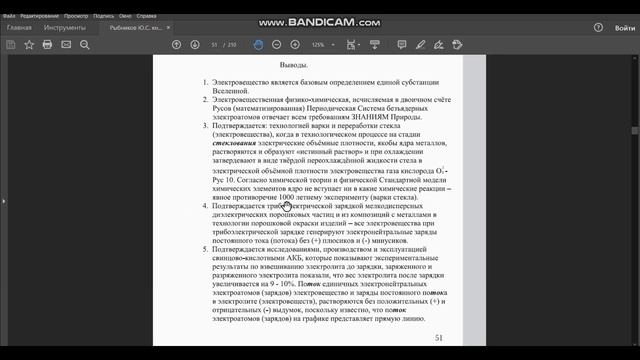640x360 pixels.
Task: Open the Просмотр menu
Action: coord(76,16)
